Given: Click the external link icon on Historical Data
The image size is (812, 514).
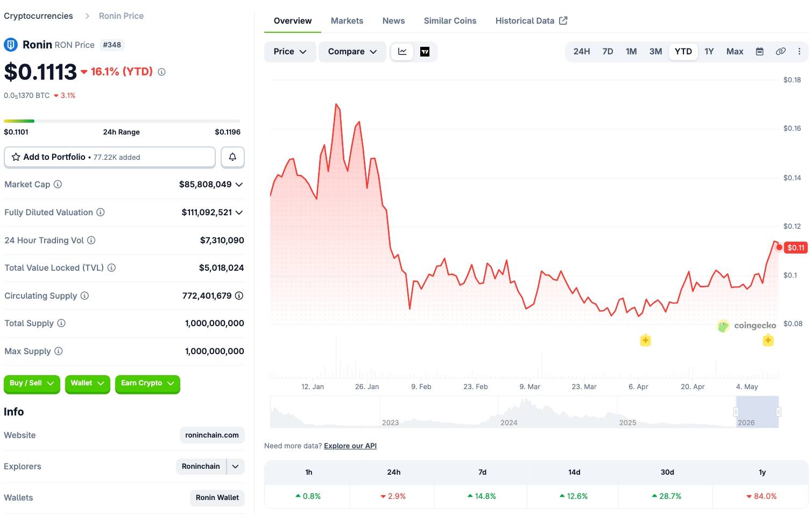Looking at the screenshot, I should pos(563,20).
